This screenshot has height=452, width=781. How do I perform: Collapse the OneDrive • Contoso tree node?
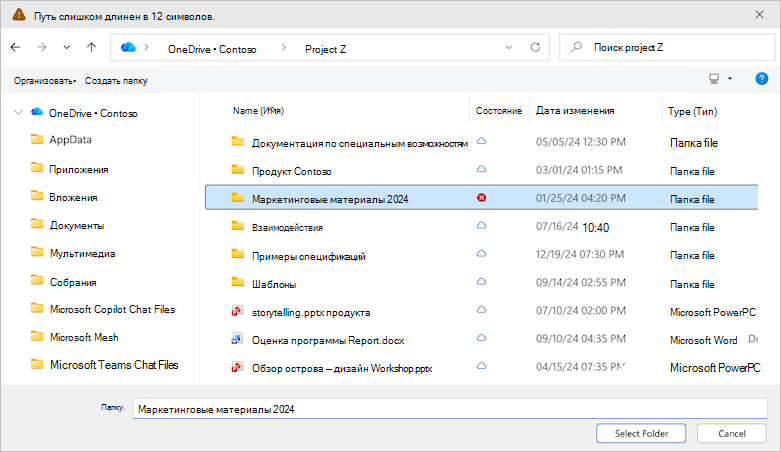(x=18, y=113)
